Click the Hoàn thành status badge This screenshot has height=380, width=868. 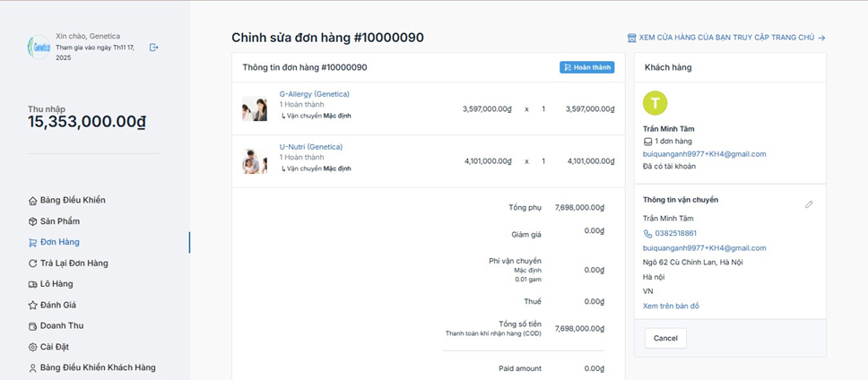[587, 67]
